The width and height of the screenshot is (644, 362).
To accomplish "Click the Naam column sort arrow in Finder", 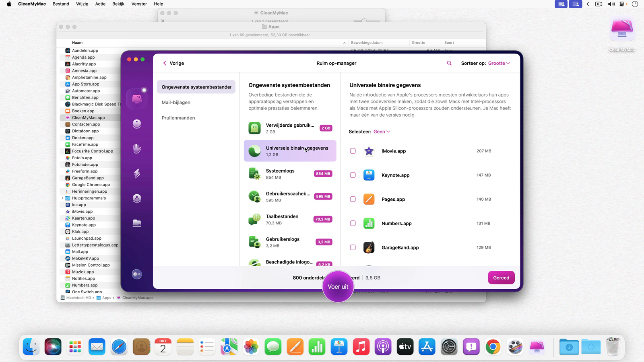I will pos(344,43).
